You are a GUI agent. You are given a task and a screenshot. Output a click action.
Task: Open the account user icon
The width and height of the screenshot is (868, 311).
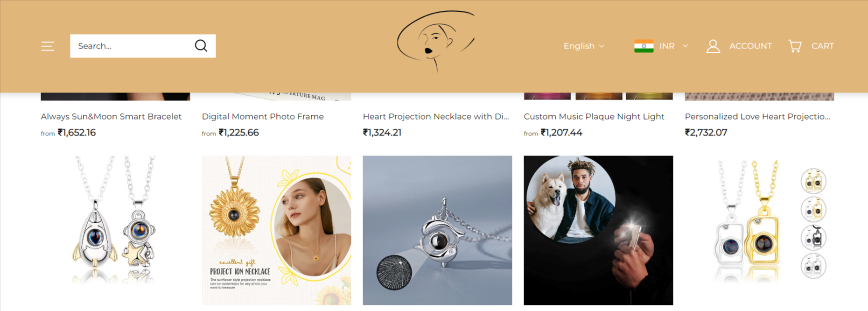pos(713,46)
